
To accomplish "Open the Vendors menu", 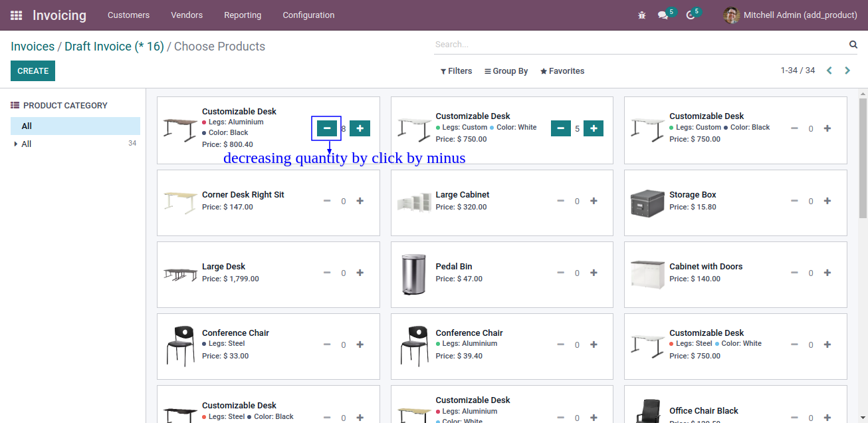I will coord(187,15).
